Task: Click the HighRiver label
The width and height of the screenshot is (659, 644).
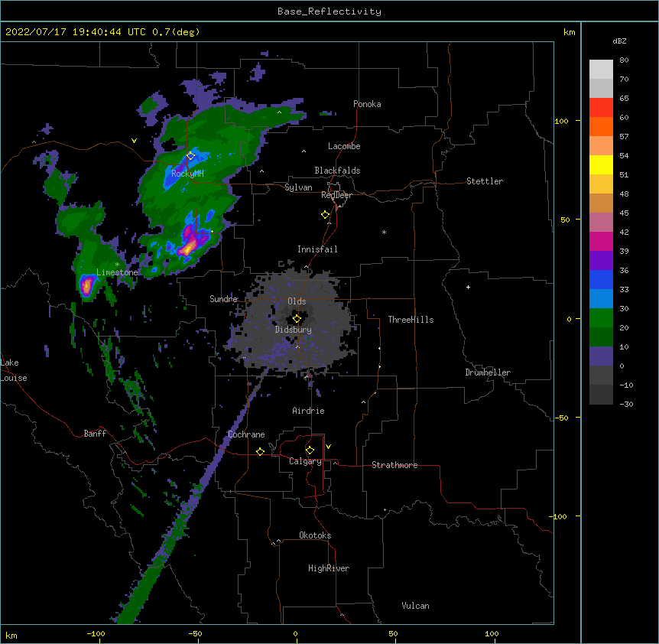Action: [329, 568]
